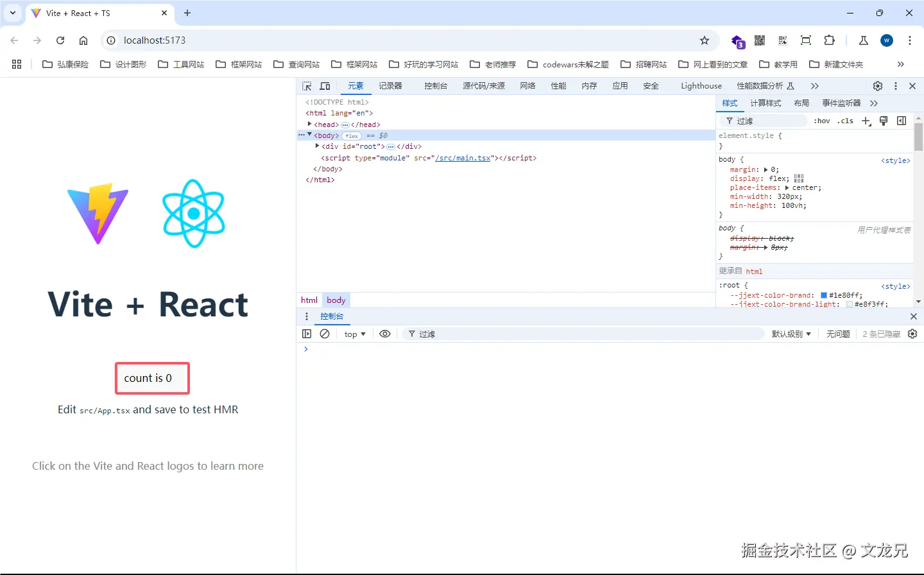
Task: Click the localhost:5173 address bar
Action: (409, 40)
